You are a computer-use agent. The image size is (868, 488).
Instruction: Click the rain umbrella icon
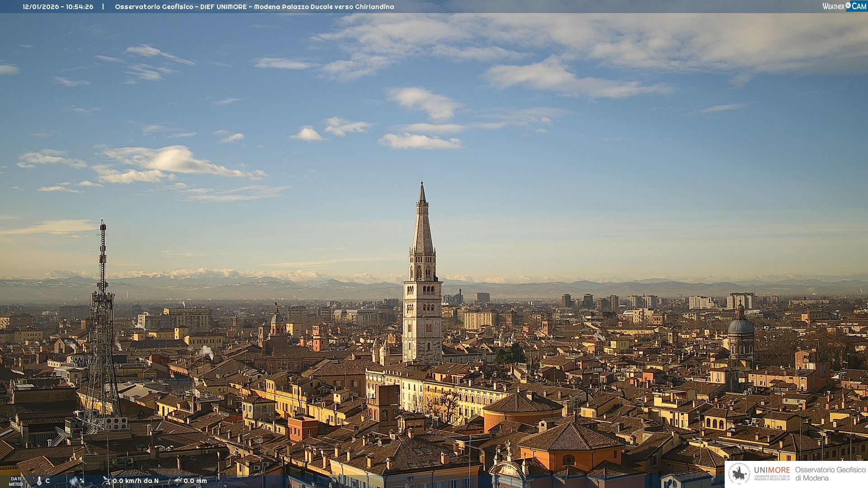click(x=178, y=481)
